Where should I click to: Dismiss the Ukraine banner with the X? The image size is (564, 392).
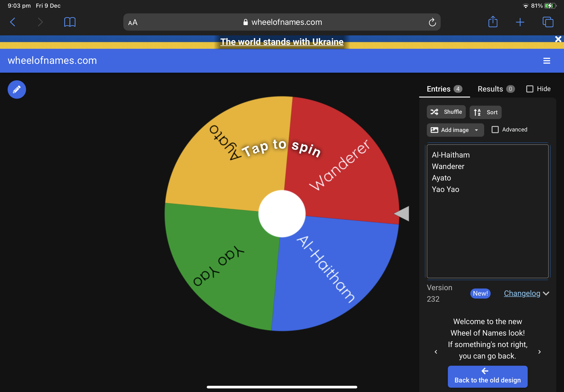[558, 39]
